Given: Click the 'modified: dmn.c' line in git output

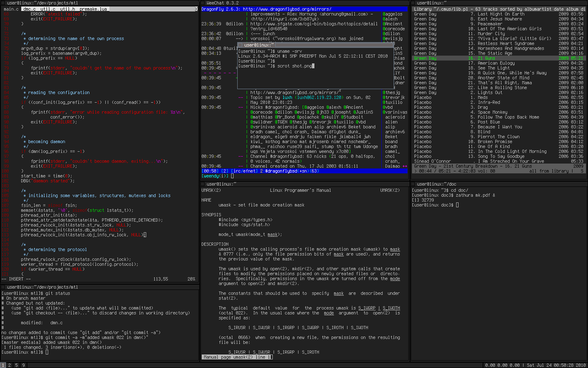Looking at the screenshot, I should click(42, 323).
